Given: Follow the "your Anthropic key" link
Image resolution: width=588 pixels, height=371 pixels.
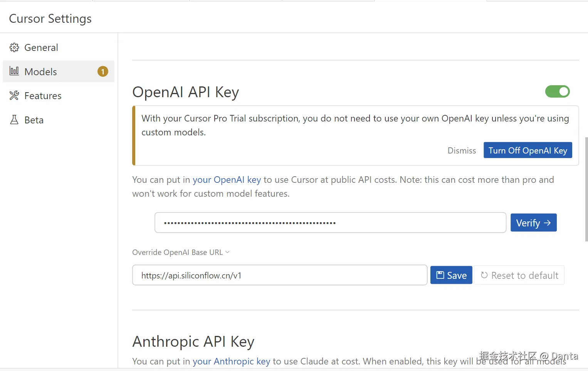Looking at the screenshot, I should click(231, 361).
